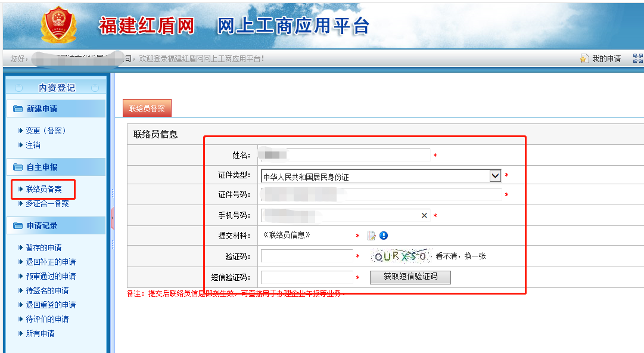Image resolution: width=644 pixels, height=353 pixels.
Task: Click 获取短信验证码 button
Action: click(410, 277)
